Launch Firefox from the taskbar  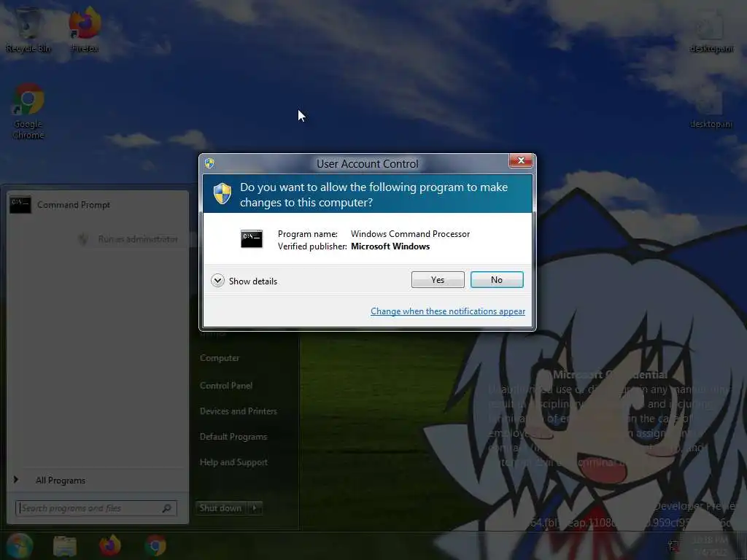click(110, 545)
